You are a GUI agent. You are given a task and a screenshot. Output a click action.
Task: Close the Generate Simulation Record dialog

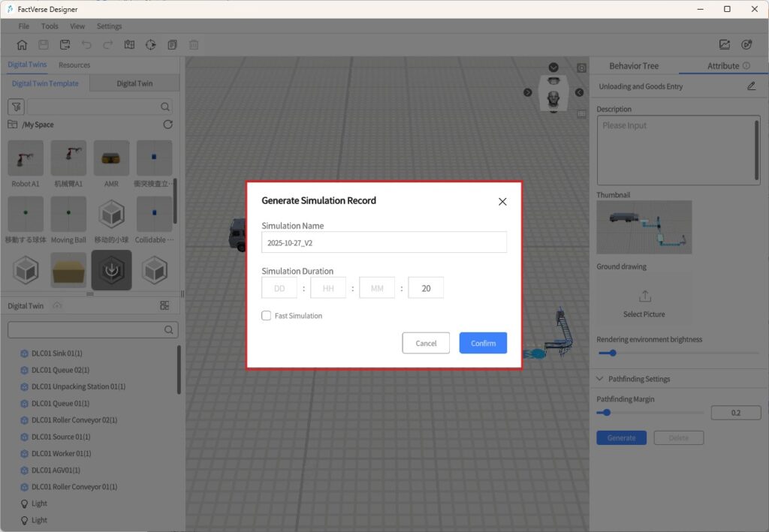[502, 201]
